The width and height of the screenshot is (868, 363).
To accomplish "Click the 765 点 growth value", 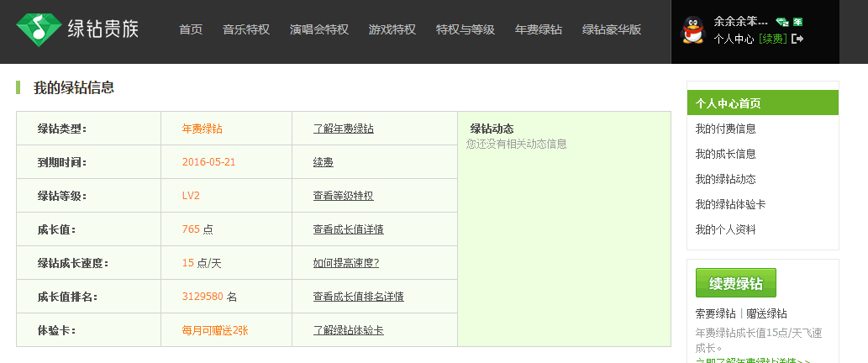I will 197,229.
